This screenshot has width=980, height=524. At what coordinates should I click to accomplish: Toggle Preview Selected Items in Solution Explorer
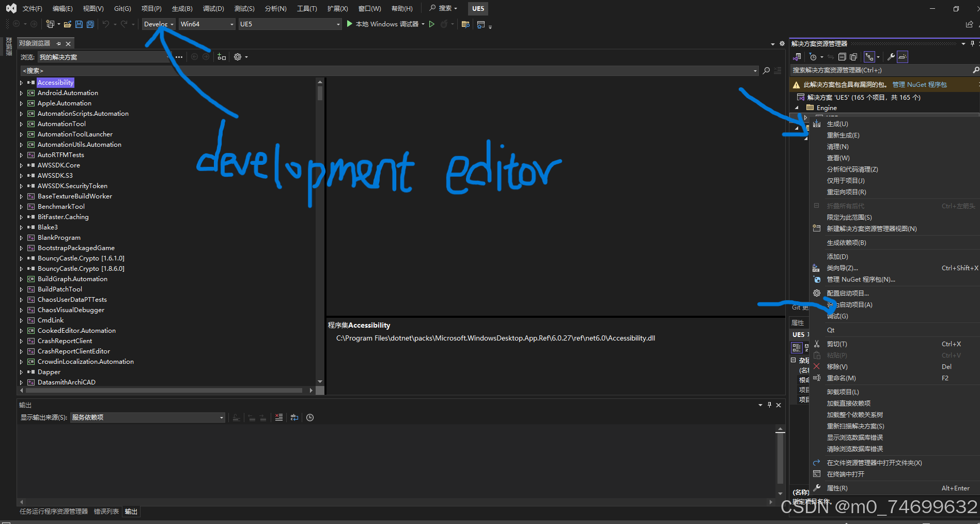903,57
